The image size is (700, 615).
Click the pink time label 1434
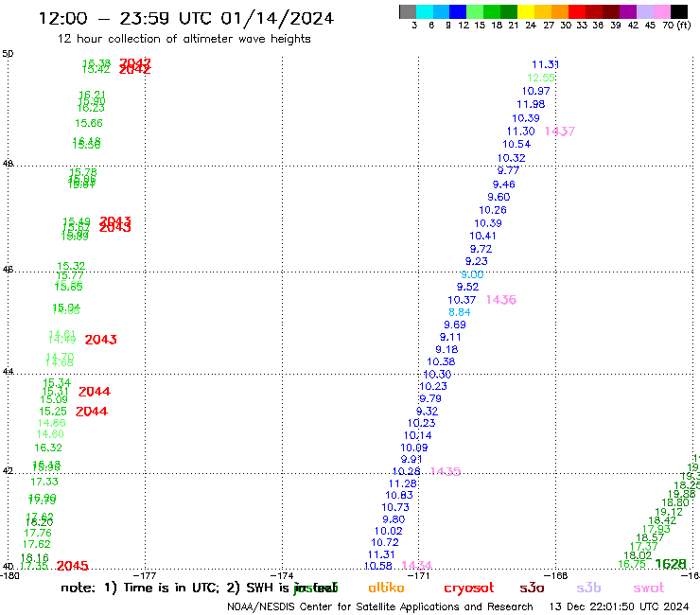416,566
